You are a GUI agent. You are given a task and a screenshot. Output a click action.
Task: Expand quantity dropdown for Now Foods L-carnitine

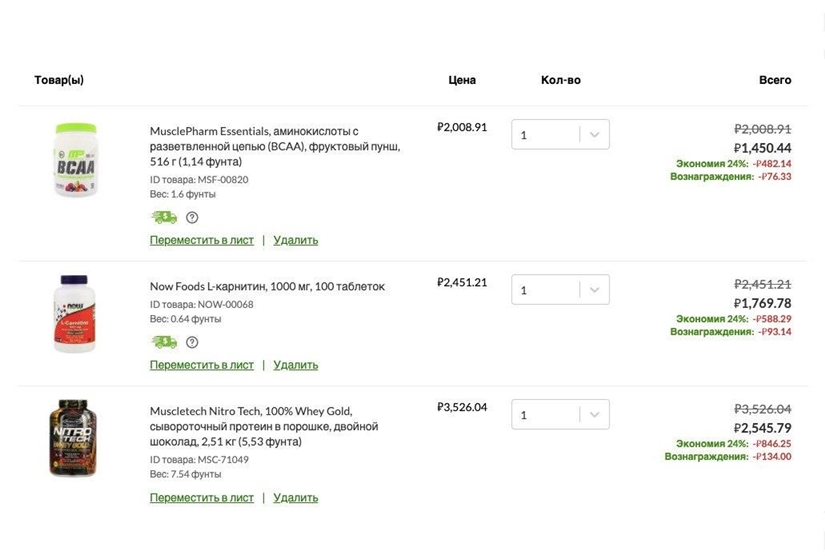(594, 290)
